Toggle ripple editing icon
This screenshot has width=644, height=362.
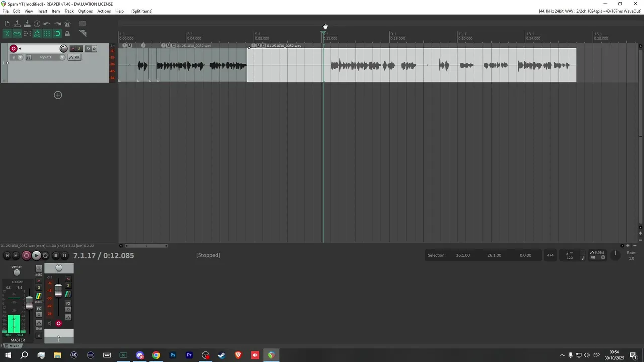(27, 34)
